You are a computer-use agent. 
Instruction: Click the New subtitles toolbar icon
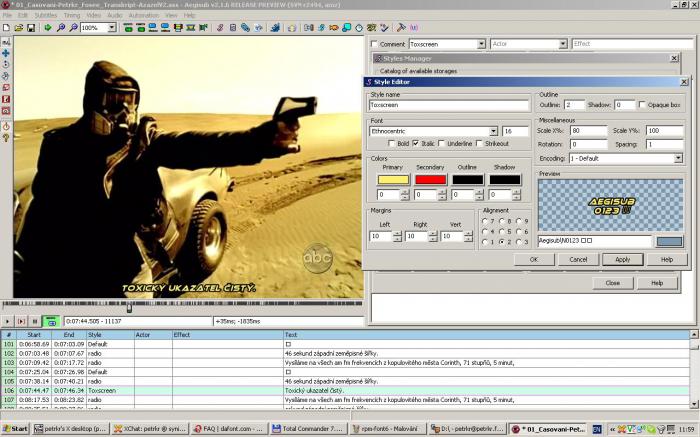coord(6,28)
